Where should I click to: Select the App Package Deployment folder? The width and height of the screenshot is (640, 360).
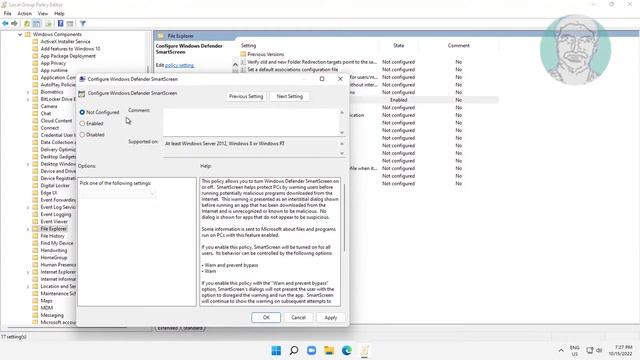tap(68, 56)
